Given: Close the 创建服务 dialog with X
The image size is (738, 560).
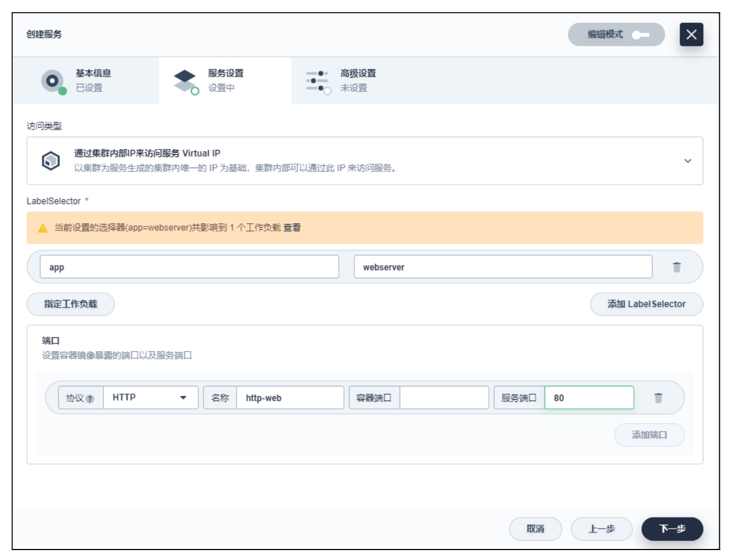Looking at the screenshot, I should [x=691, y=35].
